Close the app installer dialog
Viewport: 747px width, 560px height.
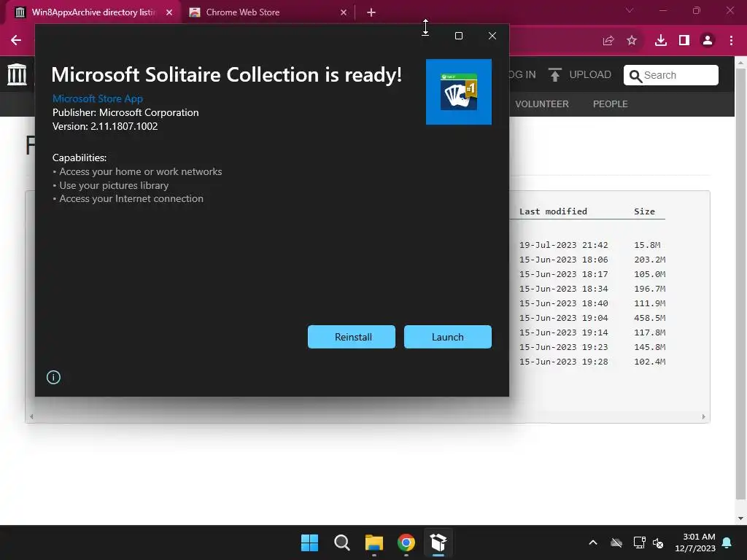492,36
